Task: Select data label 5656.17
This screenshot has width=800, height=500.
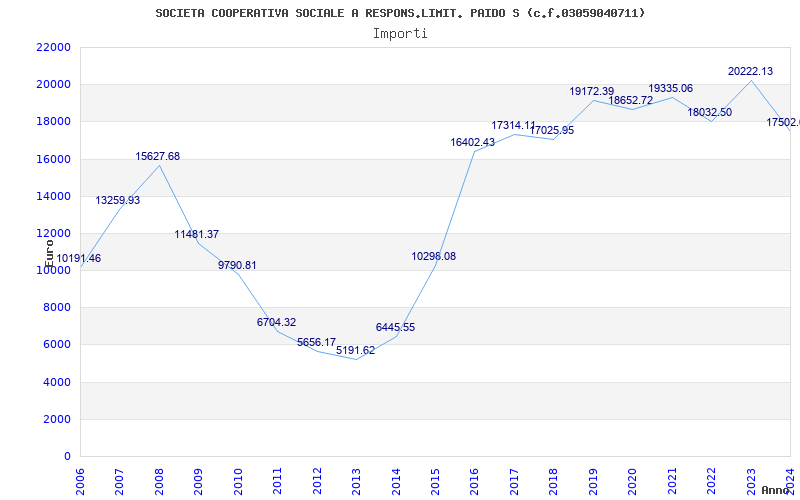Action: click(316, 342)
